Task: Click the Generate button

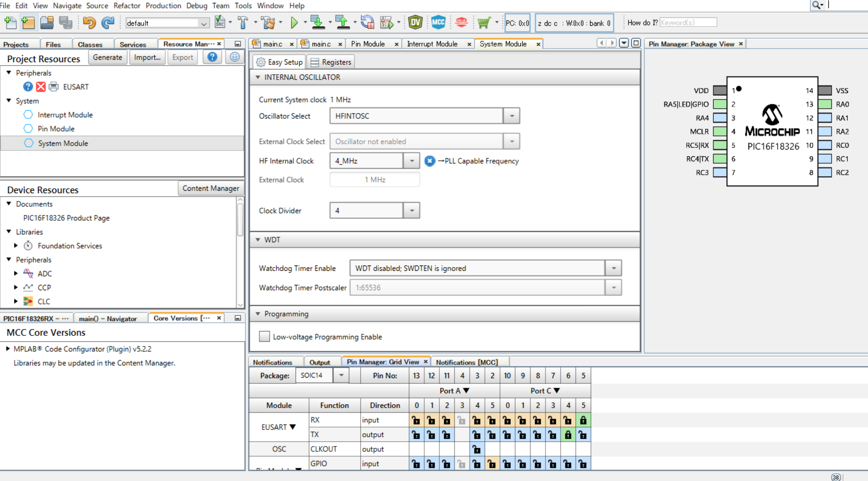Action: 107,57
